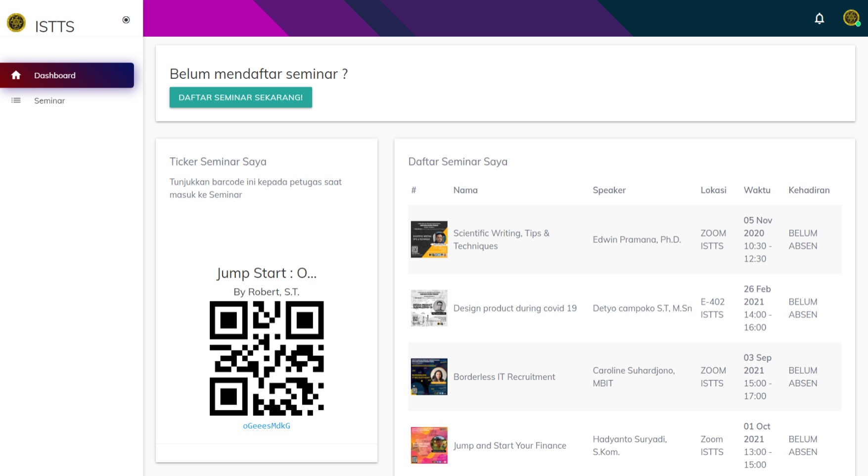Open Borderless IT Recruitment thumbnail

click(429, 377)
